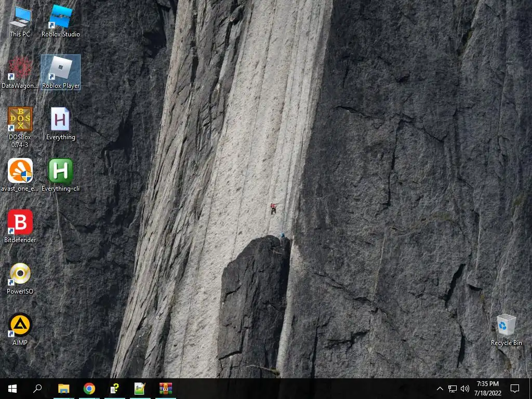The height and width of the screenshot is (399, 532).
Task: Select the avast_one installer icon
Action: click(20, 175)
